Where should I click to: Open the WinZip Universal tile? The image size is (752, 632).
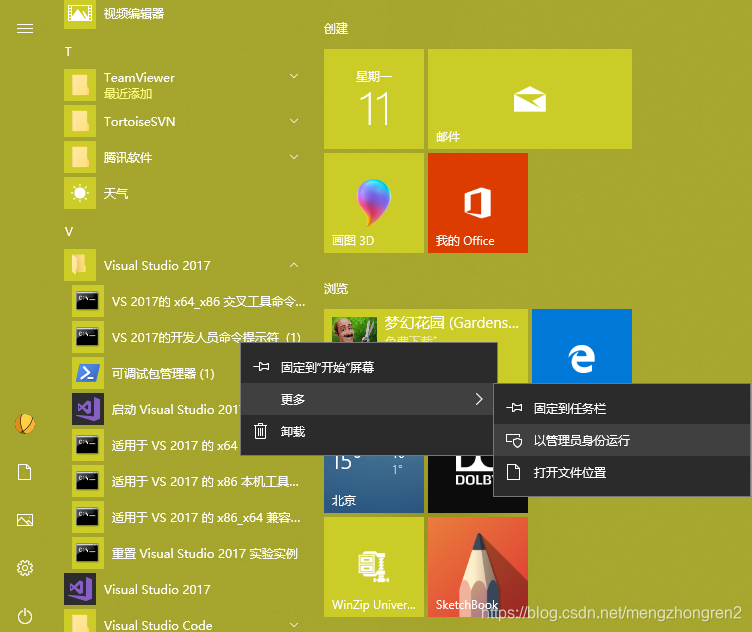pos(374,566)
